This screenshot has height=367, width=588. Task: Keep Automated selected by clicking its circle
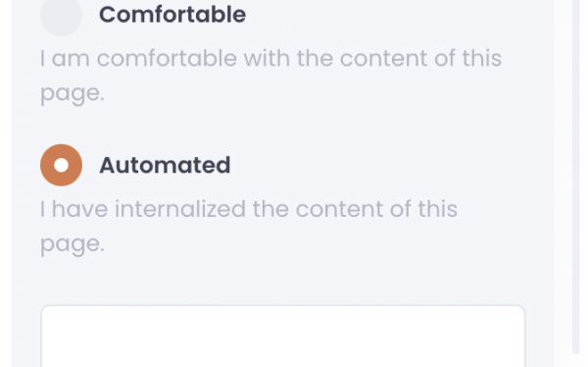pos(61,165)
